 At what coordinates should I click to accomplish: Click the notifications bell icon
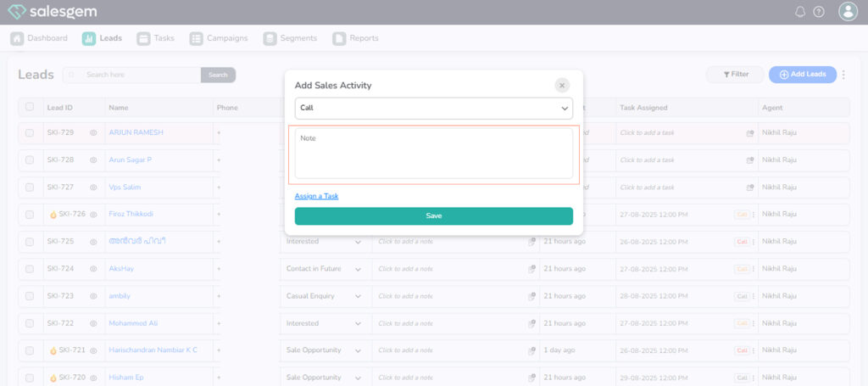[x=800, y=12]
